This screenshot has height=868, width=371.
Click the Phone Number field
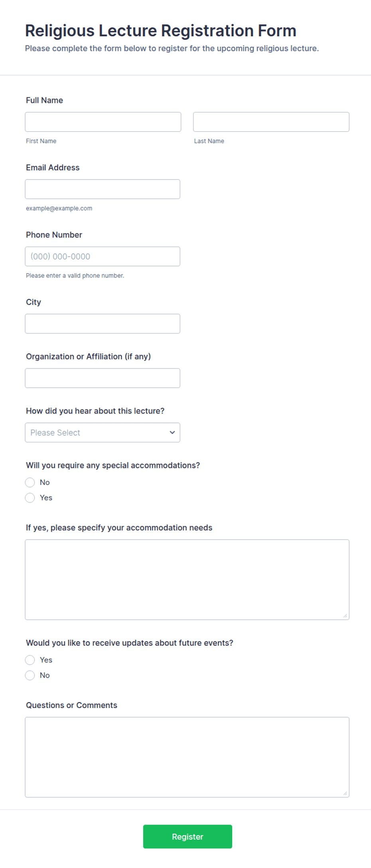103,256
